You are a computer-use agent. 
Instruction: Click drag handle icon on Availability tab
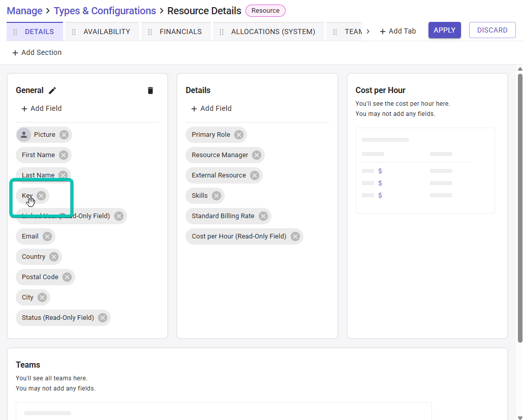[x=74, y=32]
